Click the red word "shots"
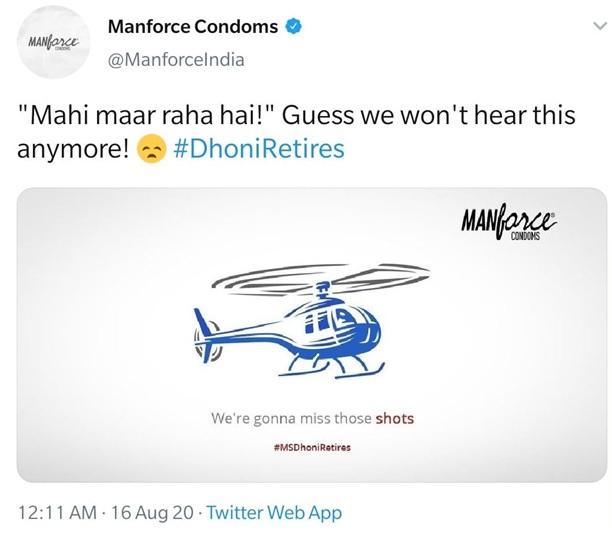 [395, 419]
